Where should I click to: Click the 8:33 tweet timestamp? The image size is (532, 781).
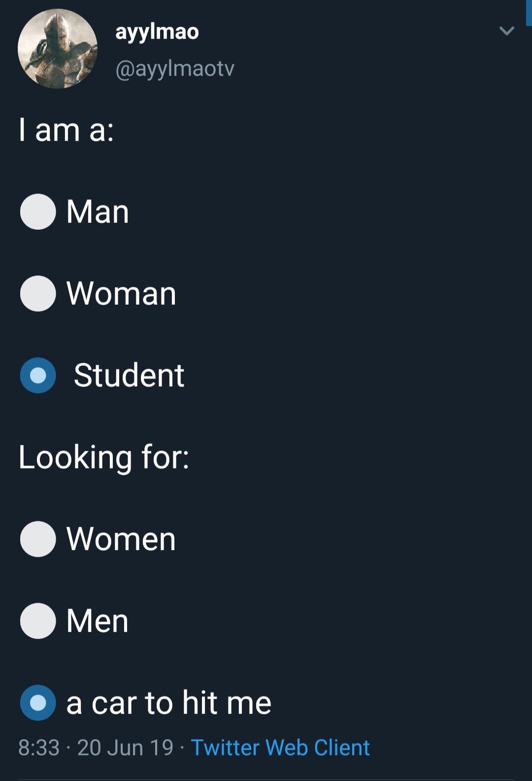(x=39, y=747)
